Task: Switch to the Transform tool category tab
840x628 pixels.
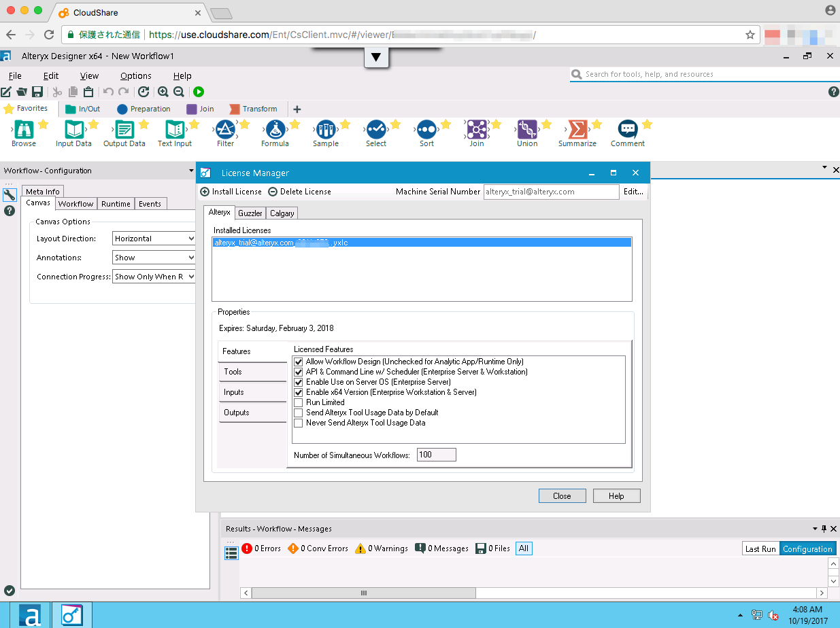Action: point(254,109)
